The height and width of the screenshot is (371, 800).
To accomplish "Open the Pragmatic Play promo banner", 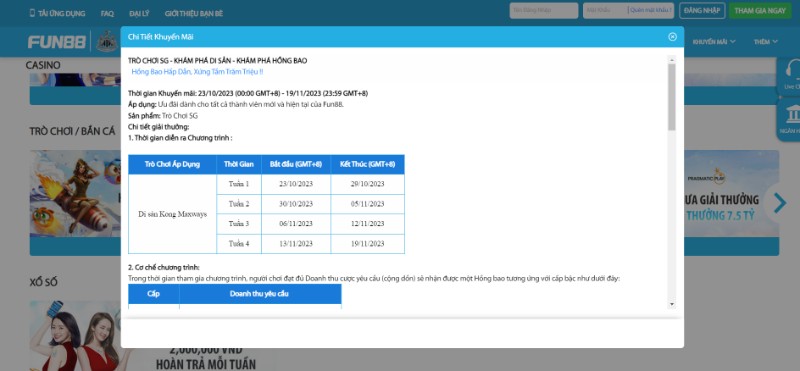I will click(731, 193).
